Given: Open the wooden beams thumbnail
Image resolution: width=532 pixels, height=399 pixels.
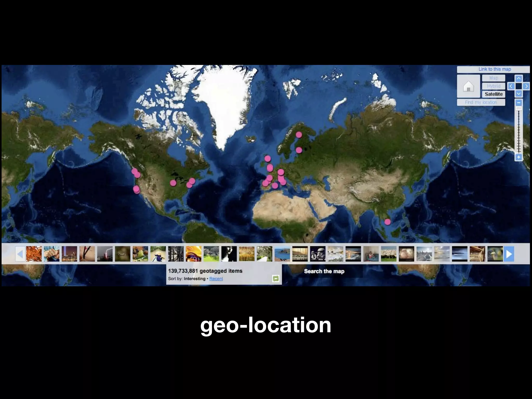Looking at the screenshot, I should 477,254.
